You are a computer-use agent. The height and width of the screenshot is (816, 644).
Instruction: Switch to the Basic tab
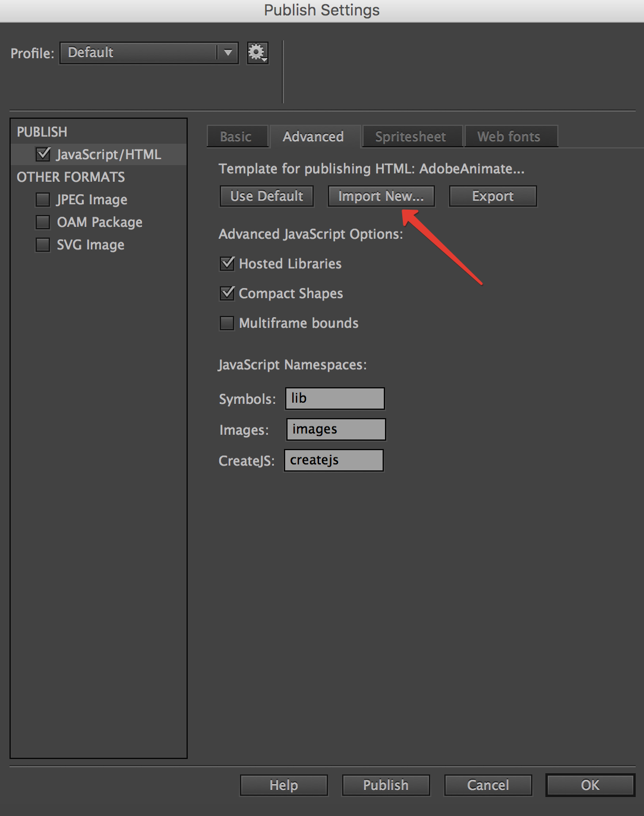pyautogui.click(x=237, y=137)
